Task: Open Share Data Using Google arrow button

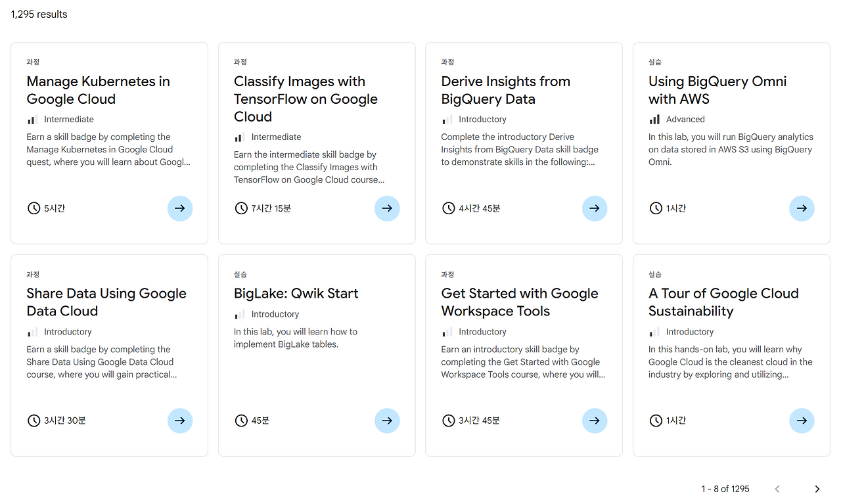Action: click(180, 421)
